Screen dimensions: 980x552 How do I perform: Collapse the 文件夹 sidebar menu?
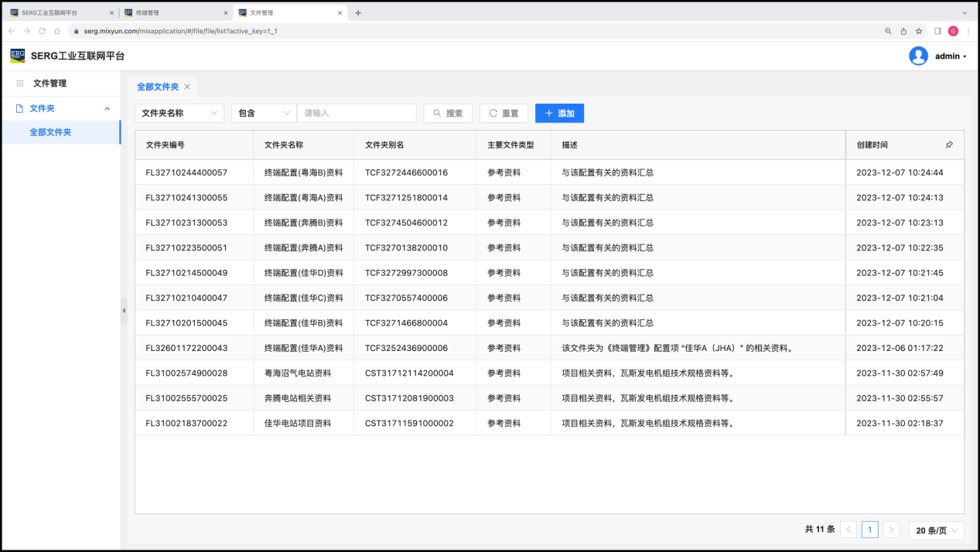point(107,108)
